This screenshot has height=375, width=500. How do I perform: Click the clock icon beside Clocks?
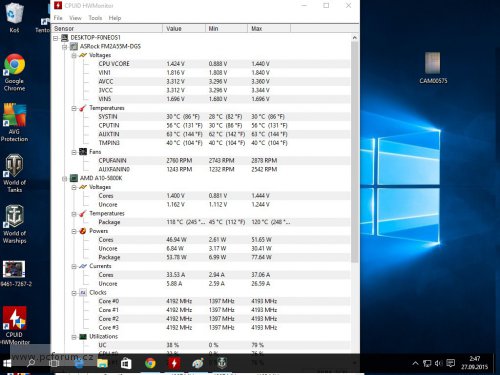click(83, 293)
